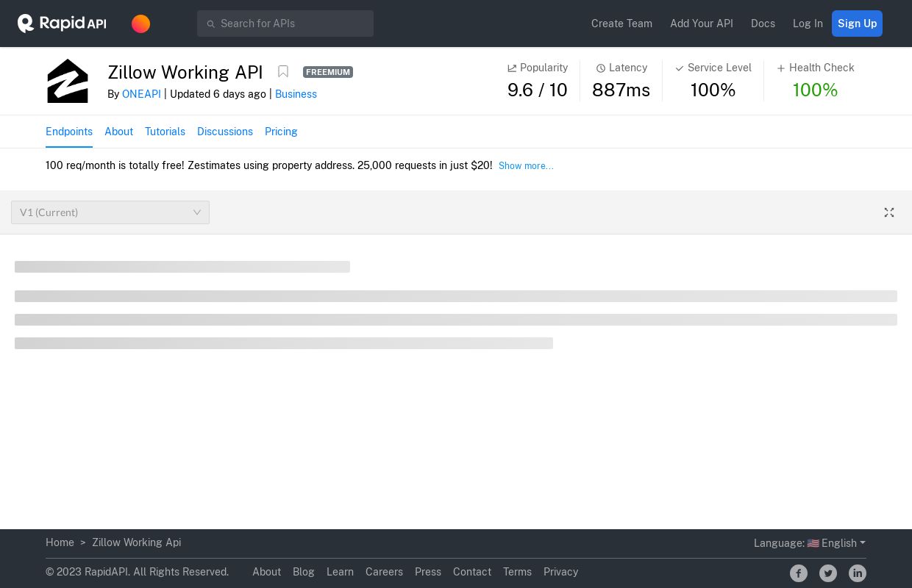Bookmark the Zillow Working API
This screenshot has width=912, height=588.
click(x=283, y=71)
